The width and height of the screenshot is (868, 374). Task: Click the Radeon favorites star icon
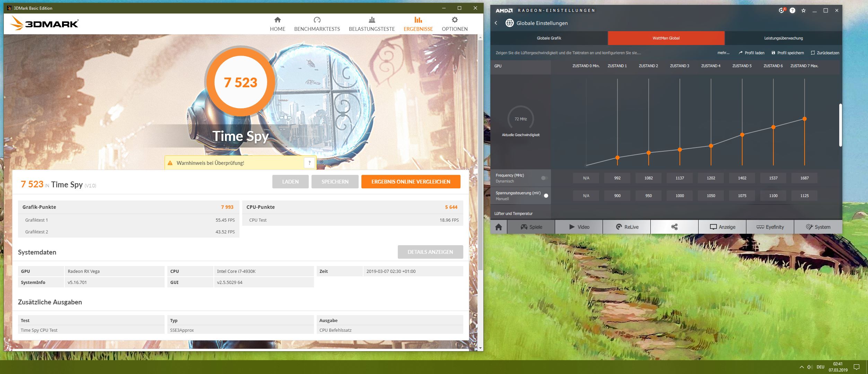(803, 10)
